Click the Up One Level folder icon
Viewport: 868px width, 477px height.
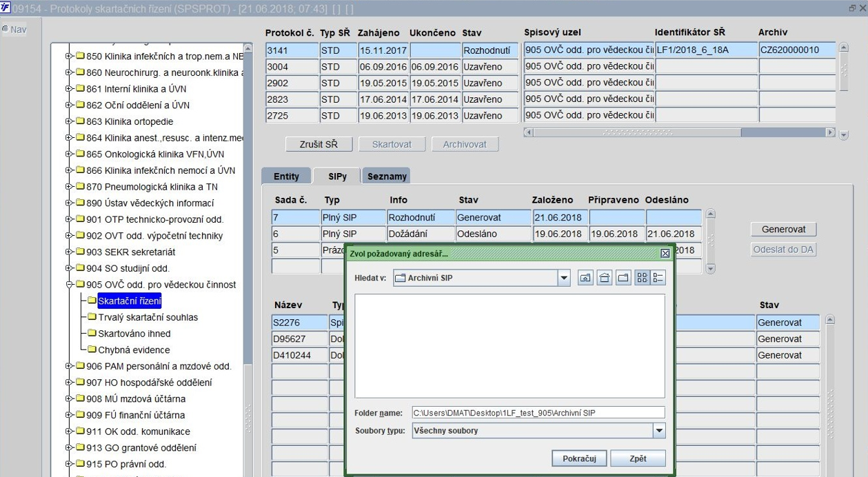pos(585,278)
